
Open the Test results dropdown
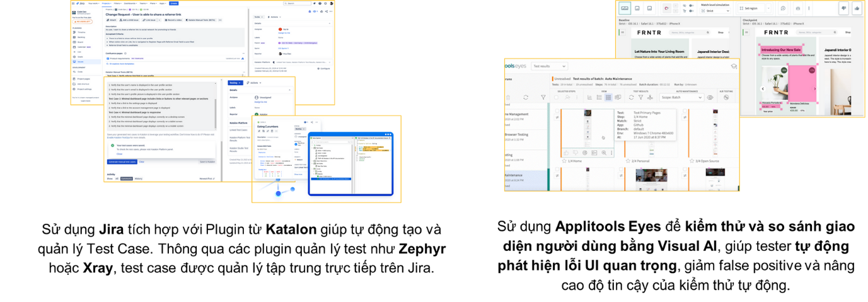tap(549, 66)
